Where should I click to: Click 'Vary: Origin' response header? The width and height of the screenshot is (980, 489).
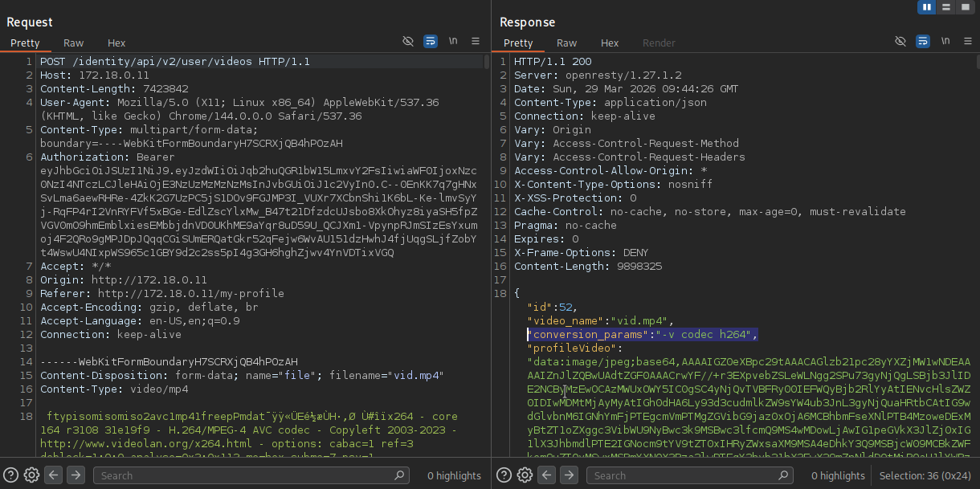point(553,130)
